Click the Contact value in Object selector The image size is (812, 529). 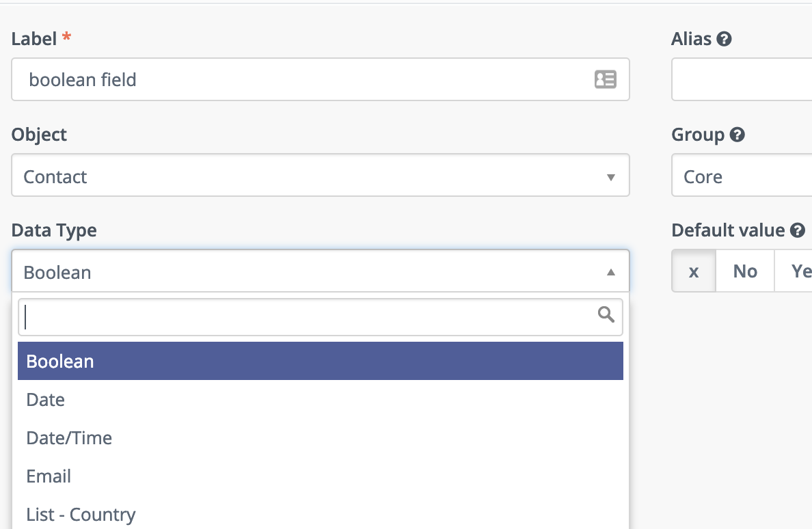(55, 177)
